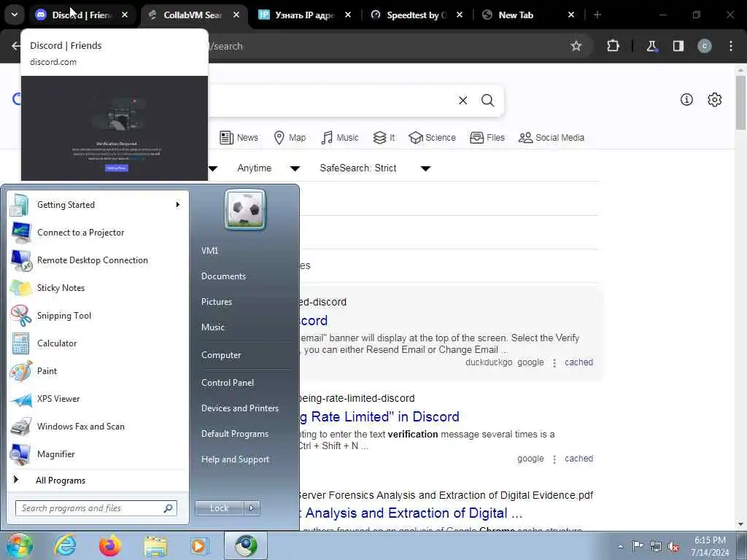Open search info icon
This screenshot has width=747, height=560.
686,99
